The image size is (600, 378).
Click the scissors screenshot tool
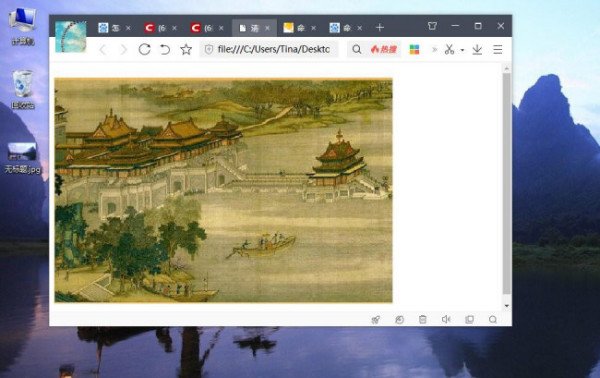pos(449,49)
